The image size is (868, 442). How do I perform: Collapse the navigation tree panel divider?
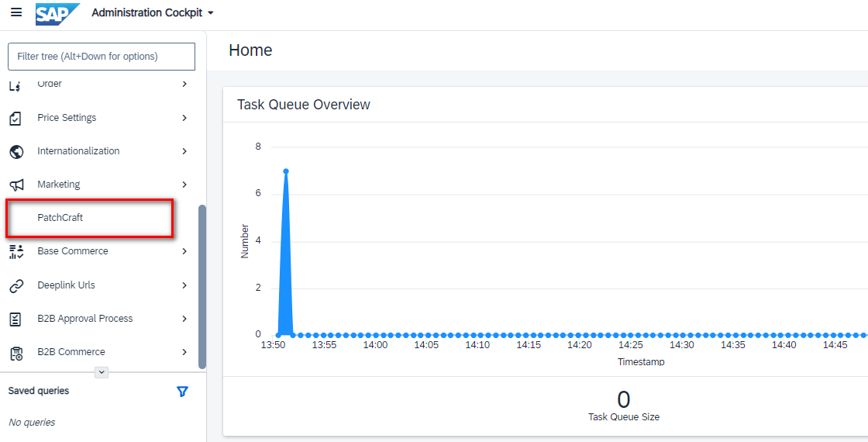(102, 372)
